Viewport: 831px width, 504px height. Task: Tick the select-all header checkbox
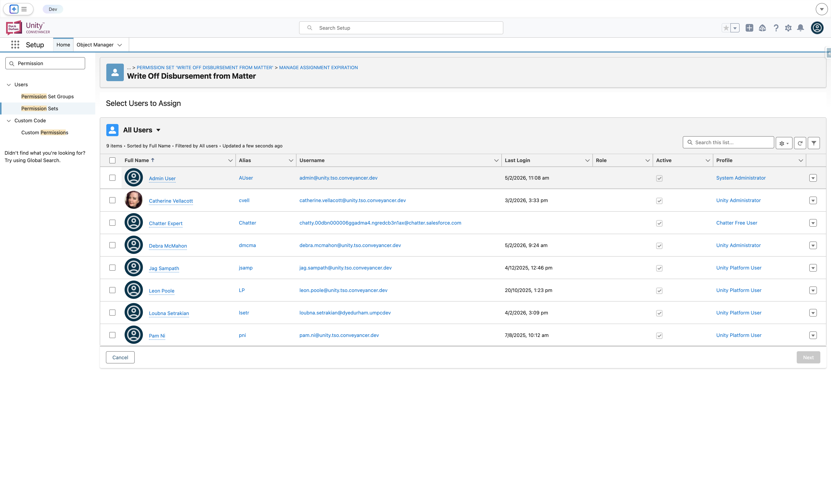click(x=112, y=160)
